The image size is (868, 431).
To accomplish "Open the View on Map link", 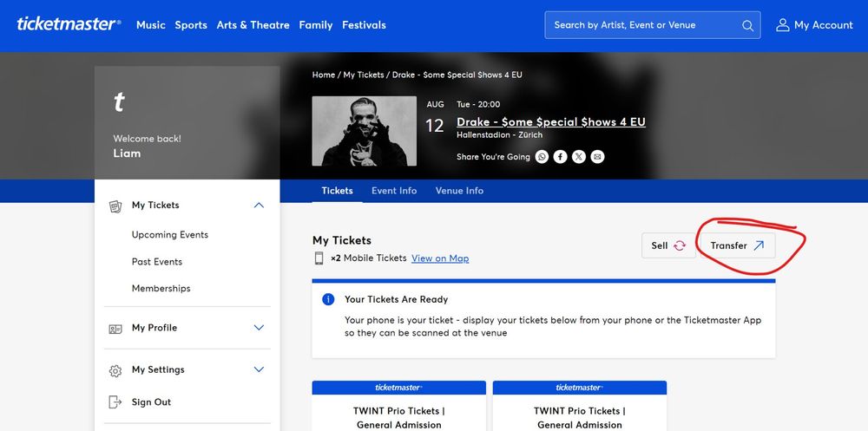I will pyautogui.click(x=440, y=258).
